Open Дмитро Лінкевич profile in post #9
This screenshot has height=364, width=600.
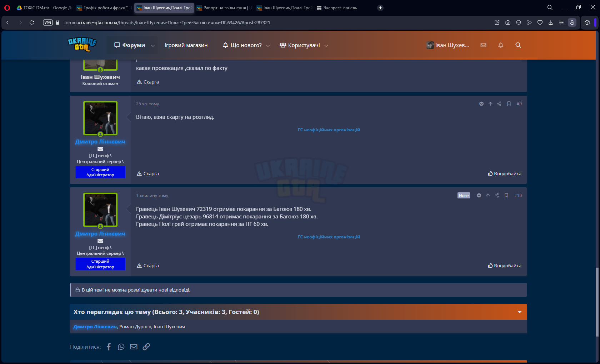100,142
